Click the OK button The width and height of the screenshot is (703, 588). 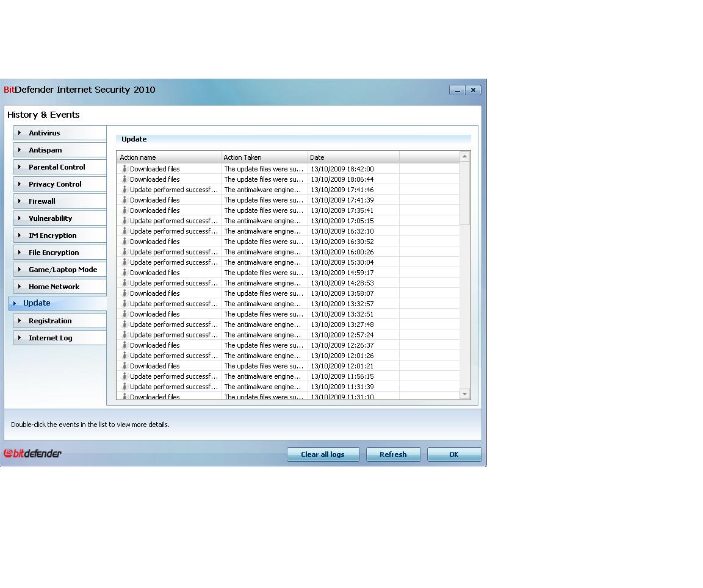pyautogui.click(x=454, y=454)
